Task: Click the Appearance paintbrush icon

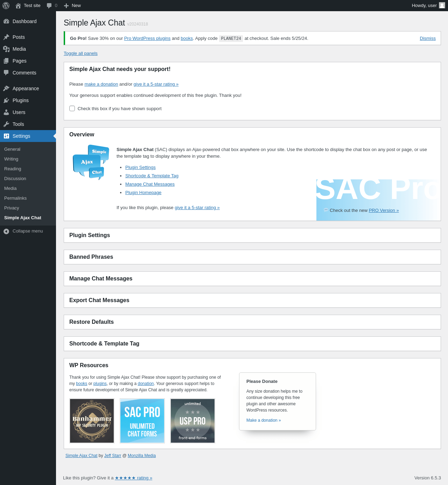Action: (6, 88)
